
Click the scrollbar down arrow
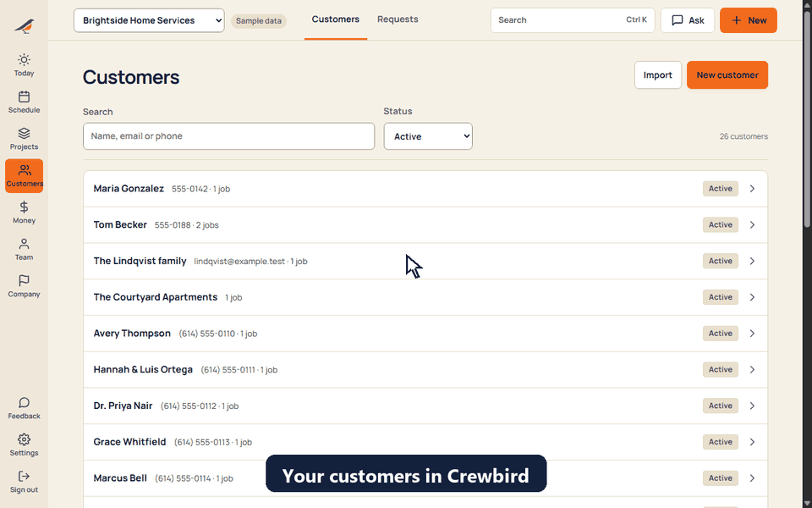[807, 503]
